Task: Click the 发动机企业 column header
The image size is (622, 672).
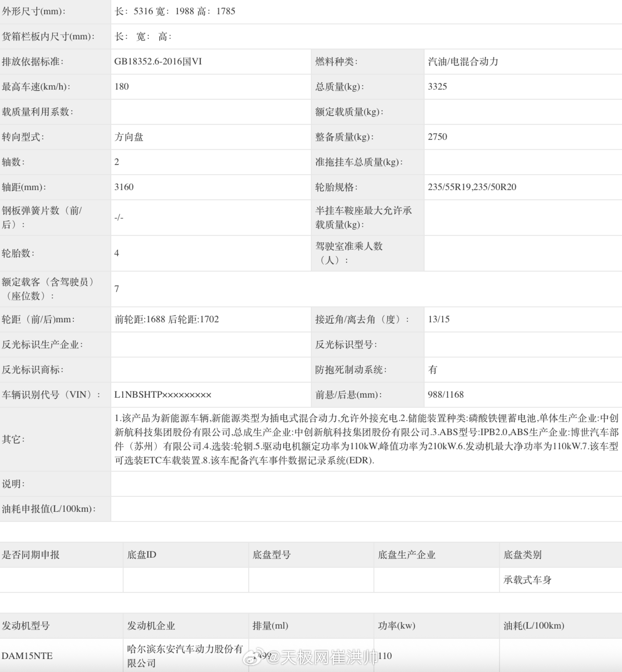Action: (x=151, y=626)
